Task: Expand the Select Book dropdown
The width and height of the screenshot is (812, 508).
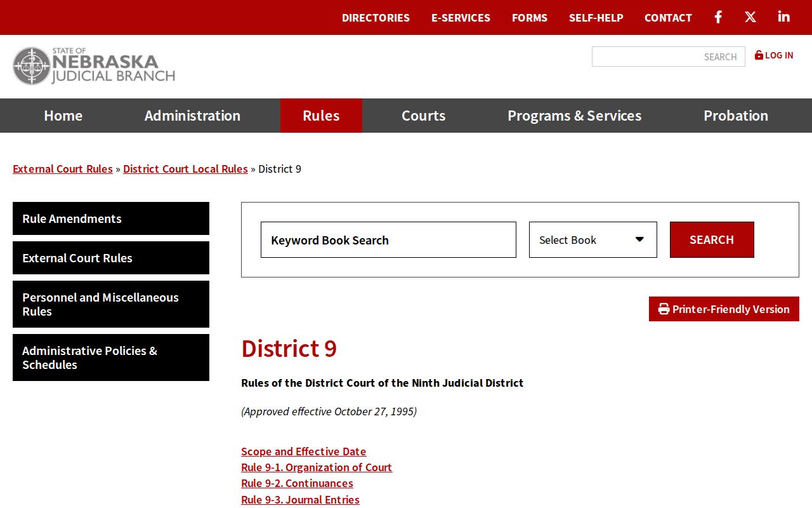Action: point(593,240)
